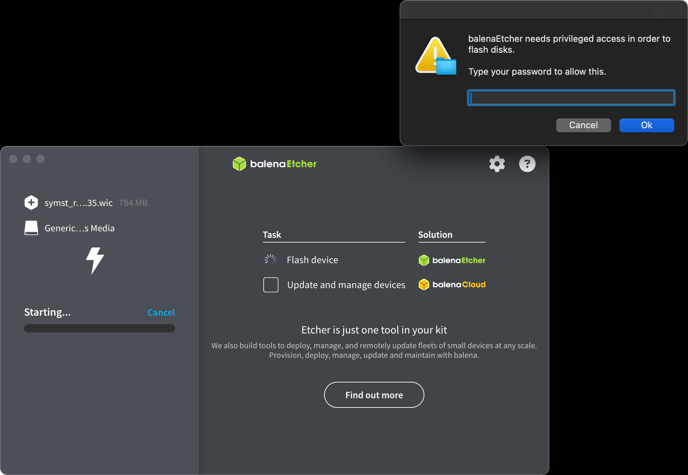
Task: Check the Update and manage devices checkbox
Action: [x=271, y=285]
